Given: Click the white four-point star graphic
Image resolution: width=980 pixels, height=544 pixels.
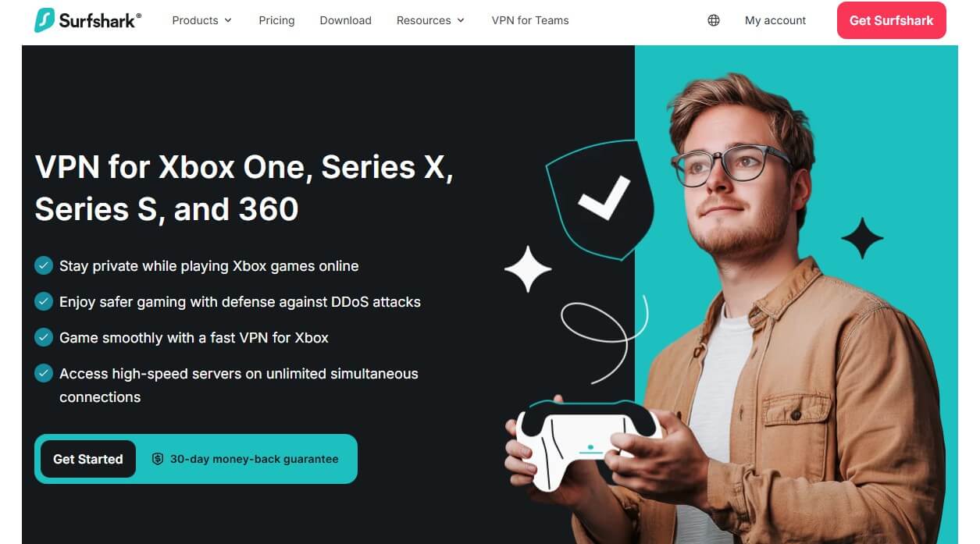Looking at the screenshot, I should [x=529, y=269].
